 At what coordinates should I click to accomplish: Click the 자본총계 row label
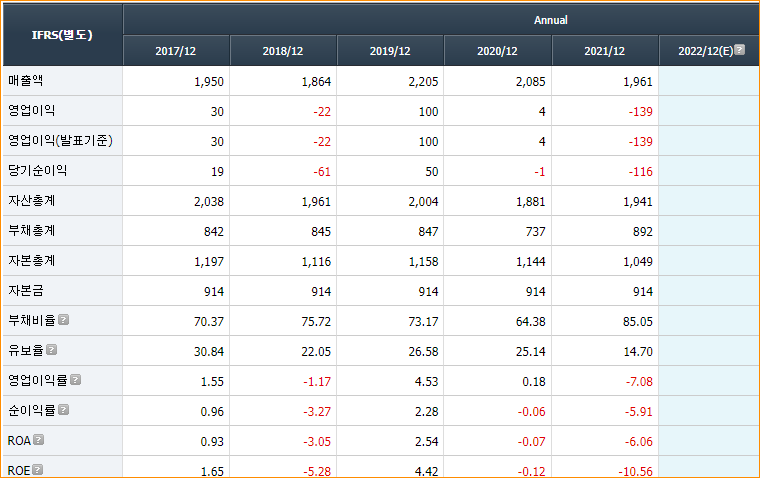click(32, 261)
